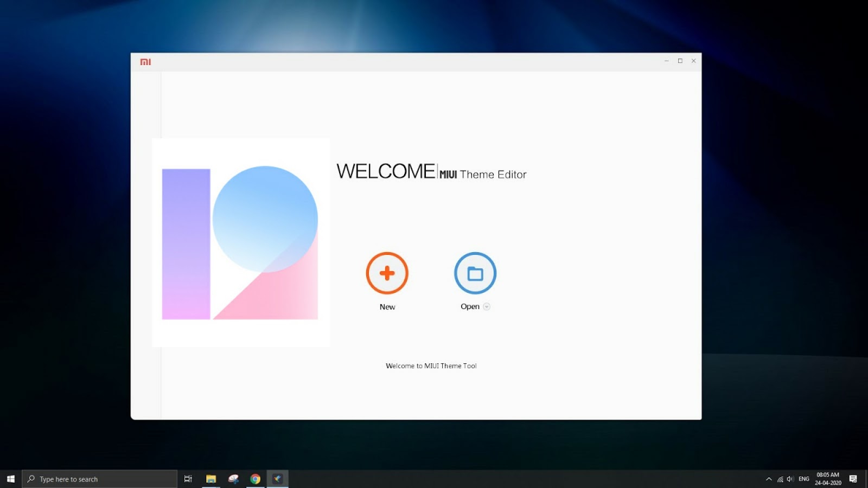The height and width of the screenshot is (488, 868).
Task: Click the MIUI 12 artwork thumbnail
Action: [x=241, y=242]
